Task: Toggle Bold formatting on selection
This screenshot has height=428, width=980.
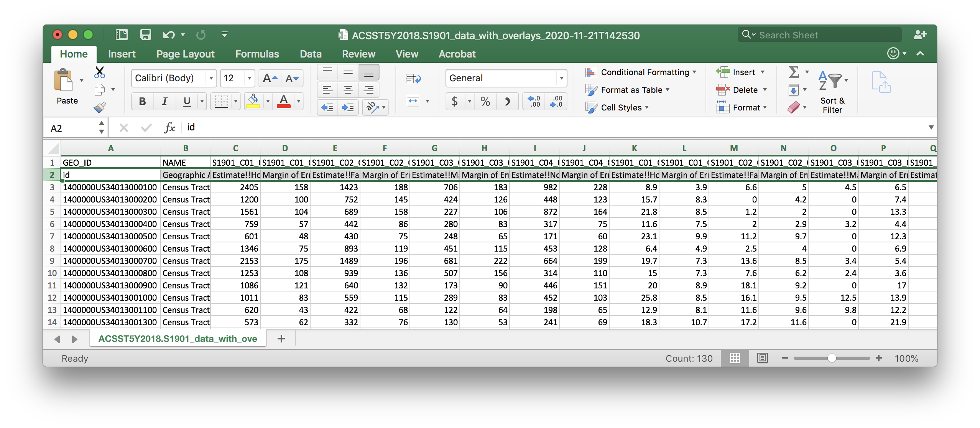Action: coord(143,101)
